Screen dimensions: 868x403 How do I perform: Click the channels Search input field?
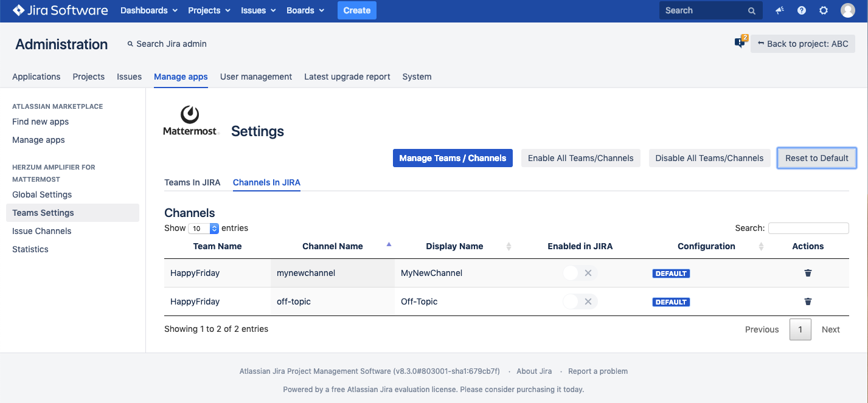[x=808, y=228]
